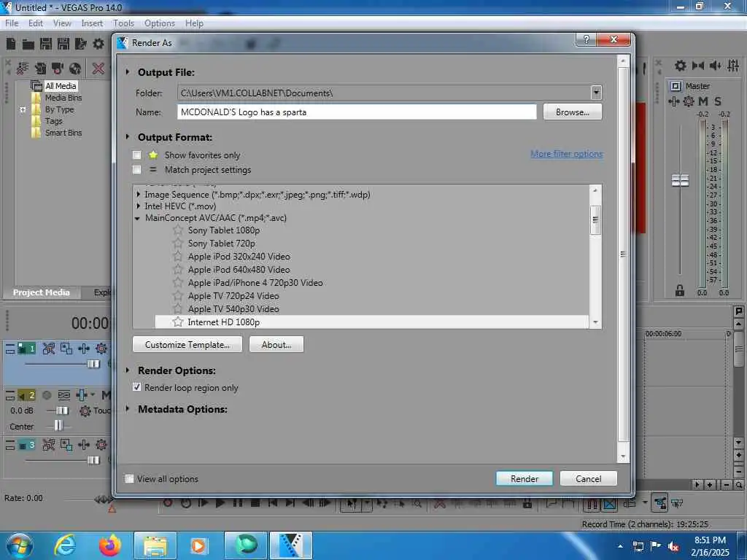Toggle the Master fader lock icon
Screen dimensions: 747x560
(x=680, y=290)
